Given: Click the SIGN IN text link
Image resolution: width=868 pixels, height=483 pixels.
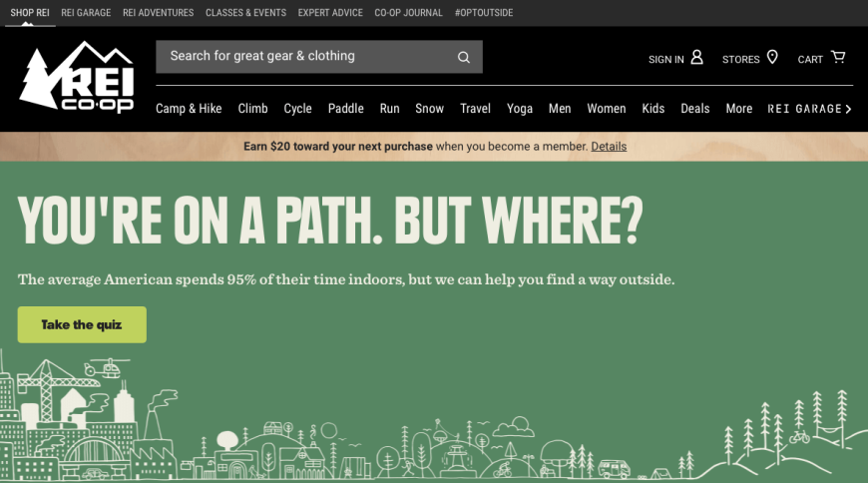Looking at the screenshot, I should pyautogui.click(x=666, y=59).
